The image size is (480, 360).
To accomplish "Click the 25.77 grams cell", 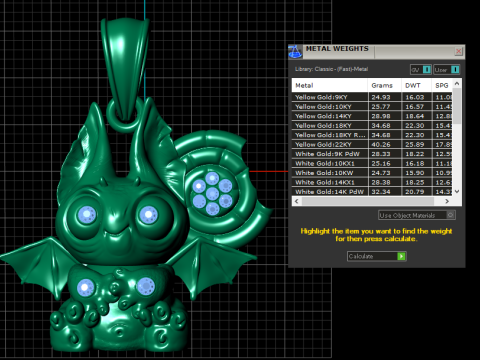I will point(384,107).
